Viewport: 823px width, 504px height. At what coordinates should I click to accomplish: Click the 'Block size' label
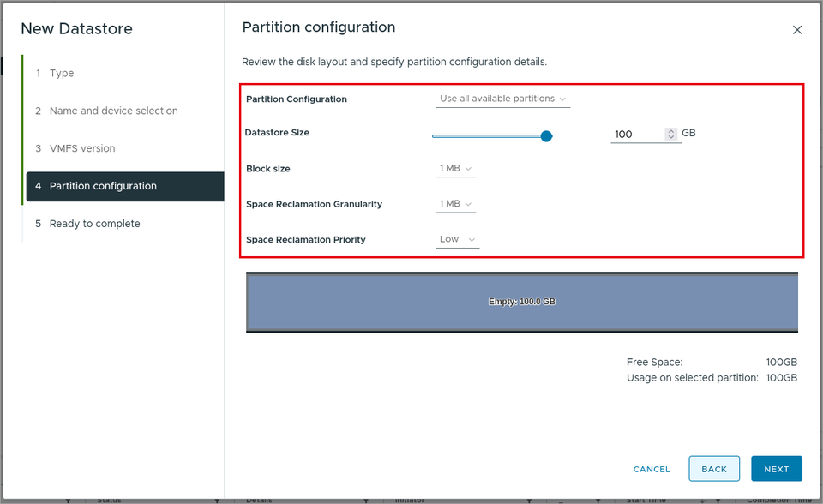[268, 169]
